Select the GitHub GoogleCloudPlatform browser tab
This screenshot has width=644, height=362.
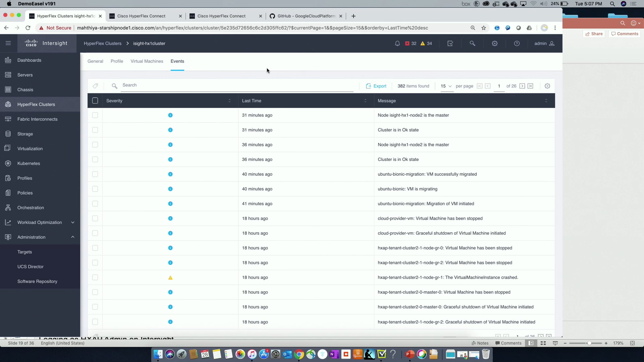306,16
